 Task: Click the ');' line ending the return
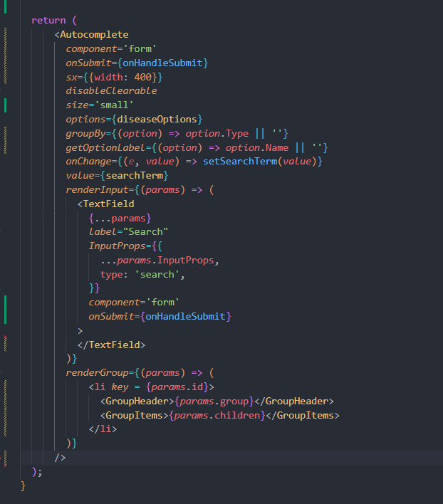click(x=37, y=472)
